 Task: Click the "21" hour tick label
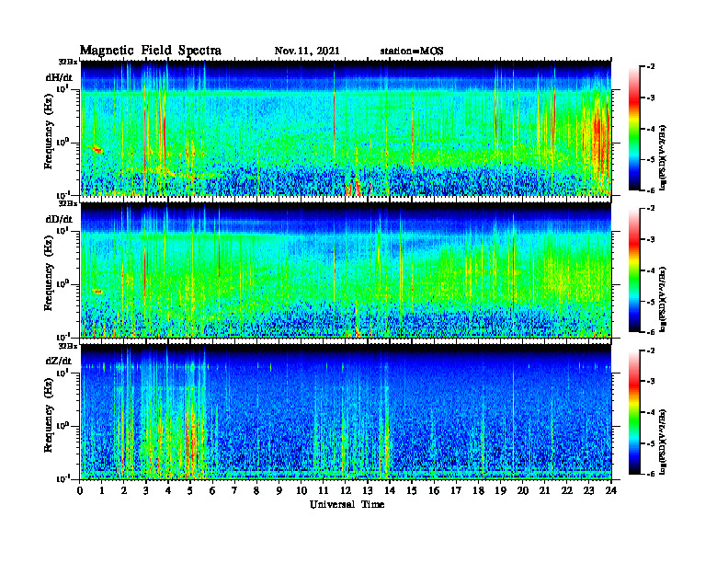coord(544,491)
